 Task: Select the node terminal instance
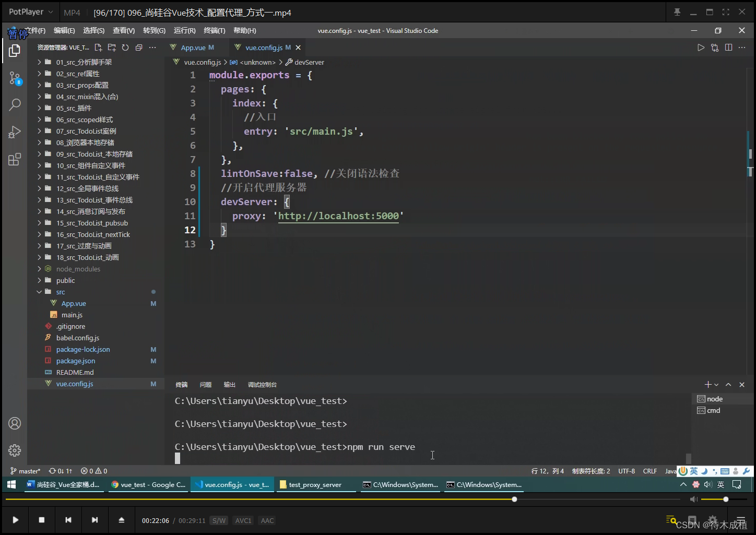click(723, 399)
